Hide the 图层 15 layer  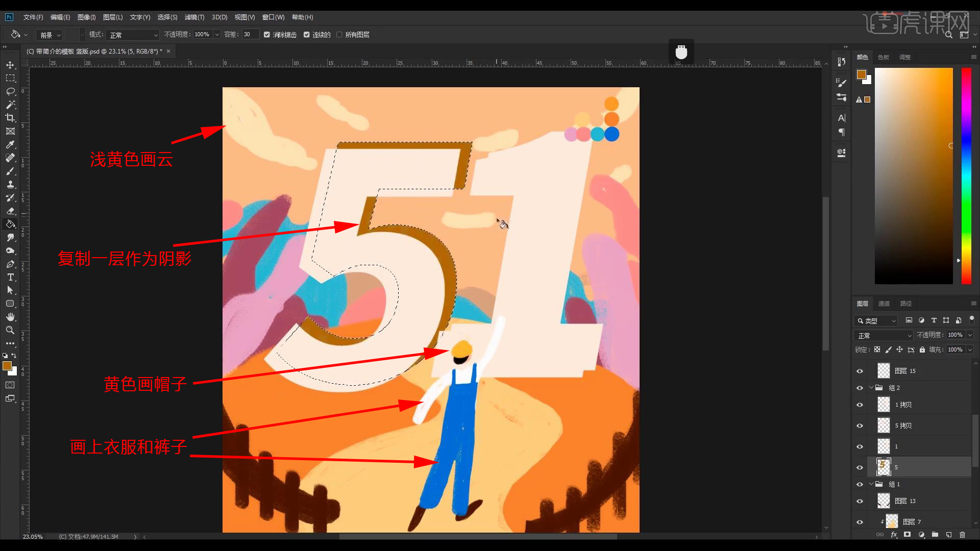(860, 371)
